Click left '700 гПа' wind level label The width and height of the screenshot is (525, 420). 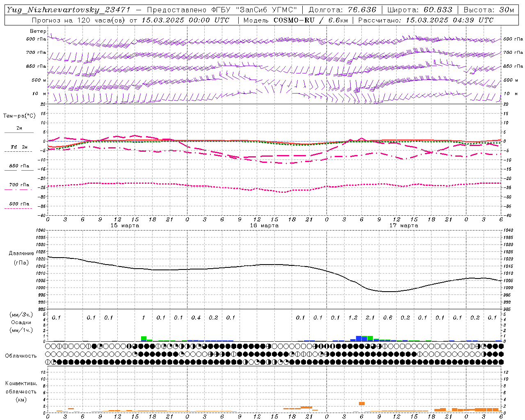pyautogui.click(x=36, y=52)
